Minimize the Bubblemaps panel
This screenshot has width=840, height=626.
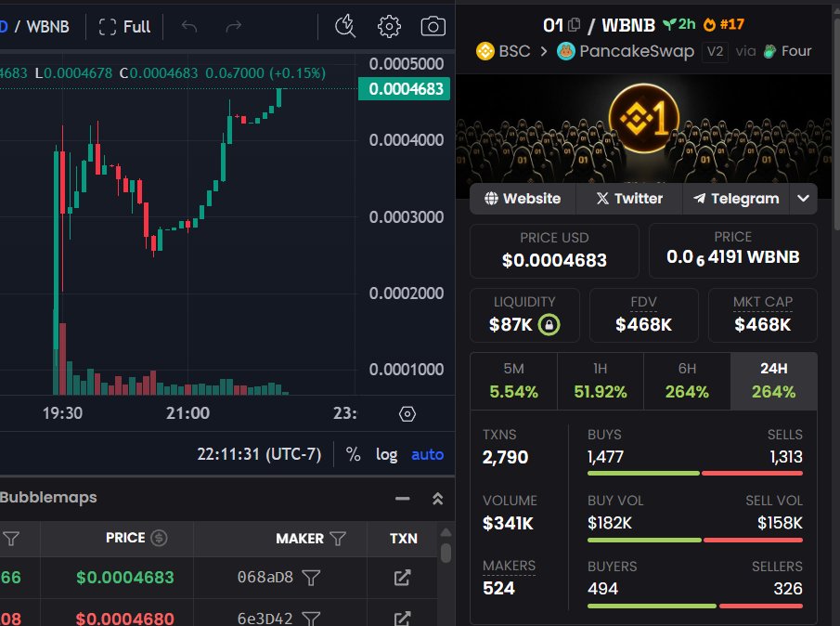pyautogui.click(x=402, y=499)
